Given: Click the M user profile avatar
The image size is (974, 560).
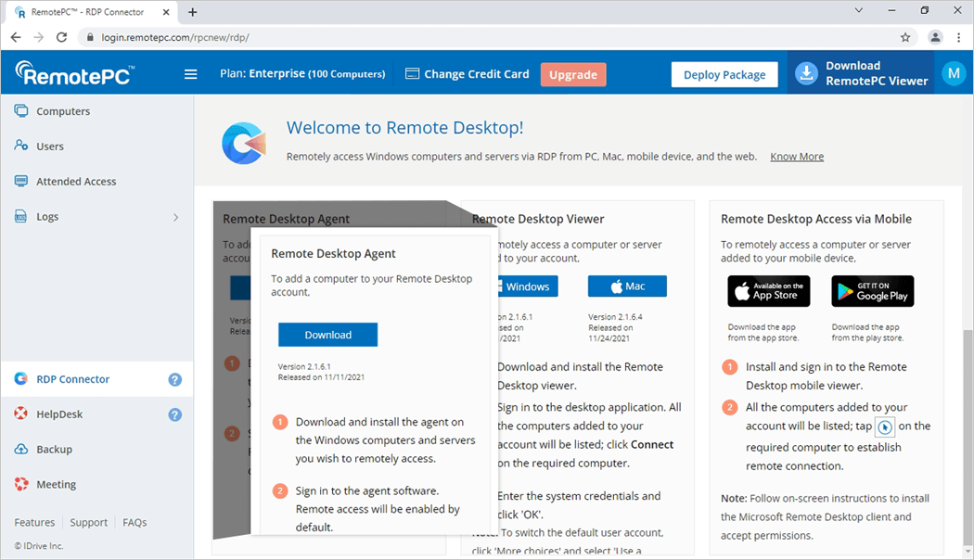Looking at the screenshot, I should coord(953,74).
